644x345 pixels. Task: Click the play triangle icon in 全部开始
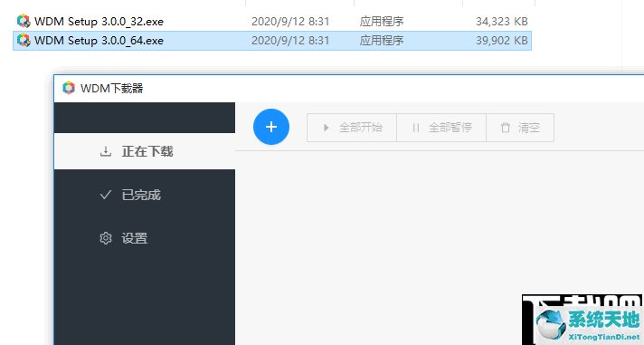point(327,128)
